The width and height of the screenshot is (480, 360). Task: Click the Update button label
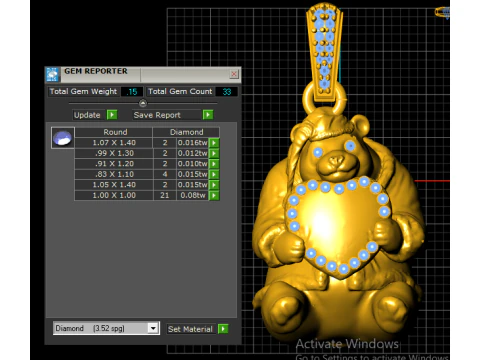[87, 115]
